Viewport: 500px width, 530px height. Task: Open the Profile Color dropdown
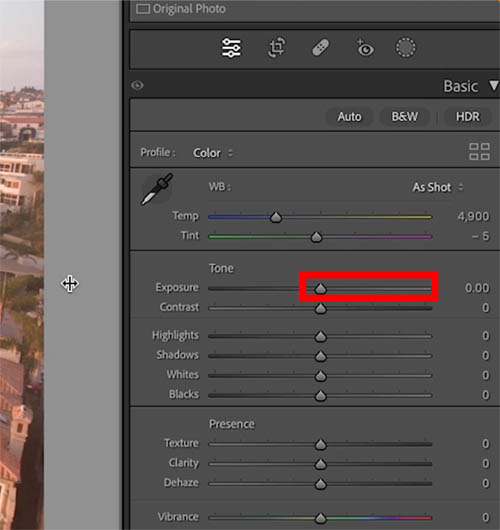213,153
